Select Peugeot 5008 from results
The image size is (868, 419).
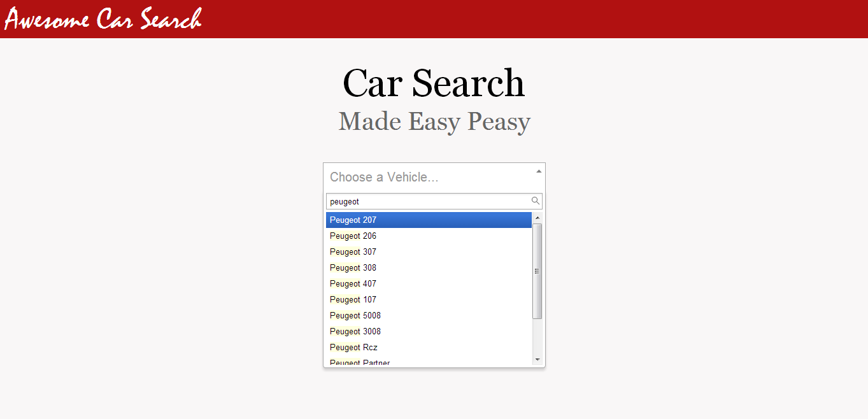coord(429,316)
